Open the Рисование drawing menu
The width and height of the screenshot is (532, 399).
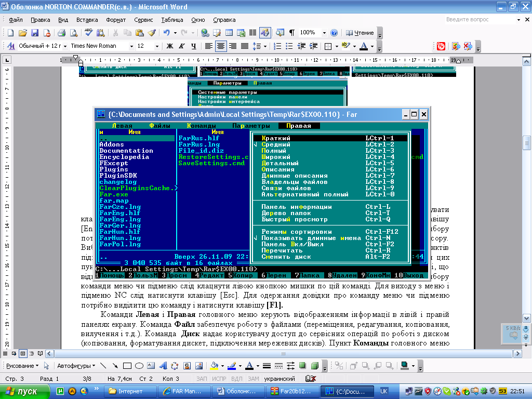[22, 366]
